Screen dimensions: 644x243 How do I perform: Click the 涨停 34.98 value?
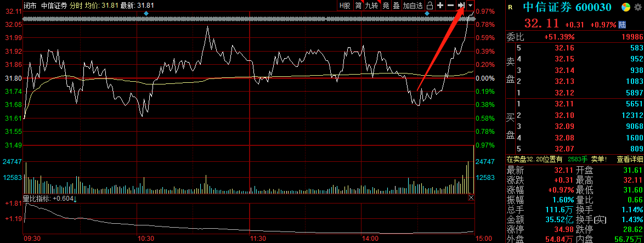click(x=563, y=229)
